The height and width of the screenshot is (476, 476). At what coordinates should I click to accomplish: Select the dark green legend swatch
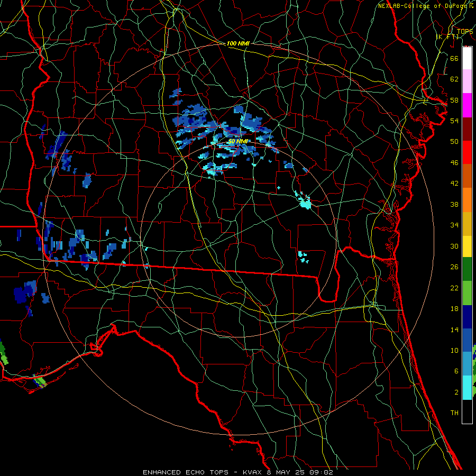tap(467, 269)
